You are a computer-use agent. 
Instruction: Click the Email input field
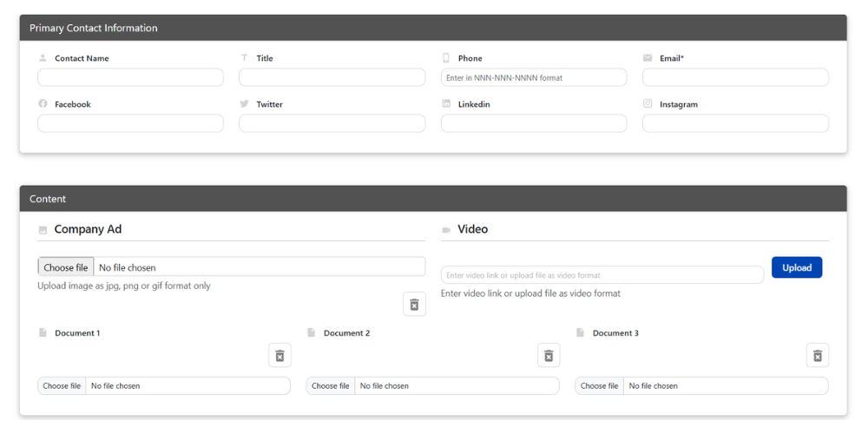click(735, 78)
